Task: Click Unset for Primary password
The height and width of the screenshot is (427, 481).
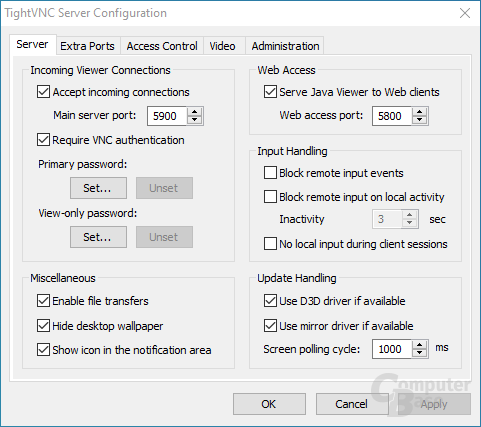Action: 164,188
